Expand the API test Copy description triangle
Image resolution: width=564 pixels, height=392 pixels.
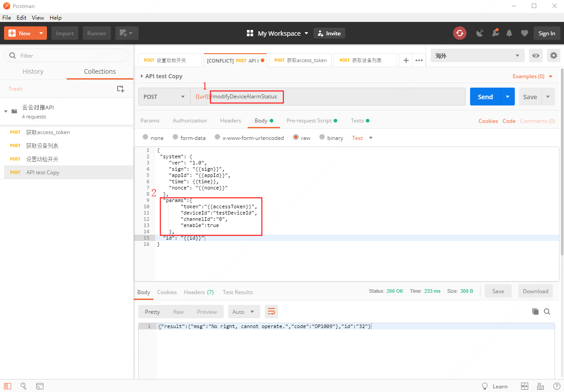[142, 76]
